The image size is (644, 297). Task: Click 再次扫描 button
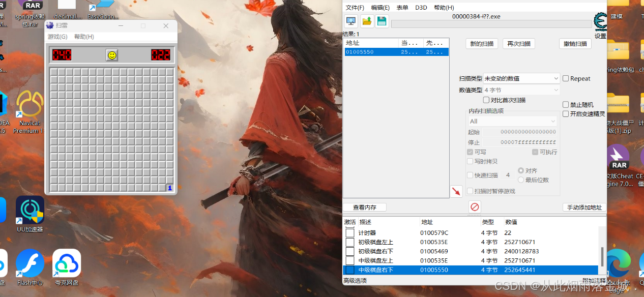point(519,44)
